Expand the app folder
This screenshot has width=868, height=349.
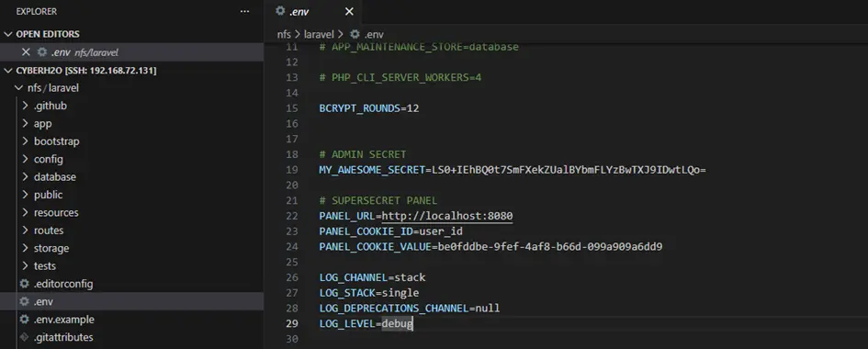tap(26, 124)
